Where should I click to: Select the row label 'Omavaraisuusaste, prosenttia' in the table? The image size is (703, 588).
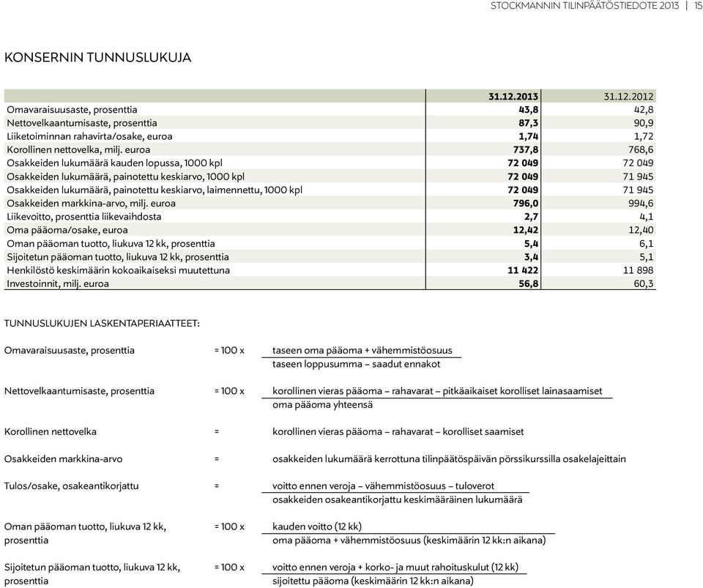(x=72, y=110)
